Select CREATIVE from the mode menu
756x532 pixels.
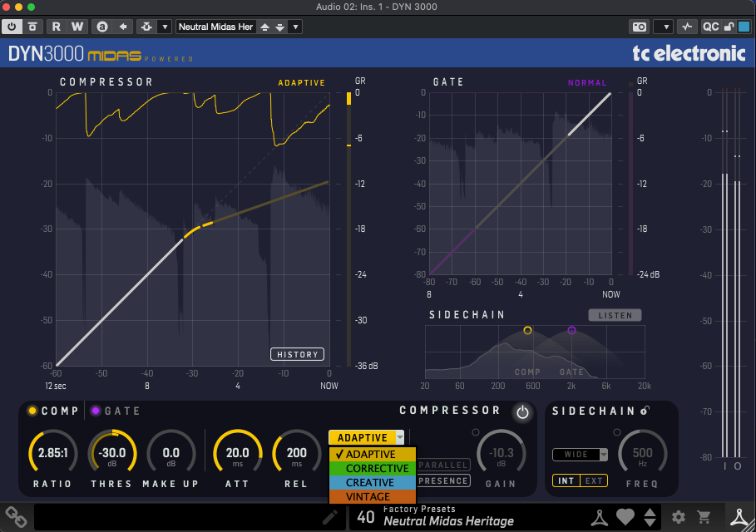370,482
